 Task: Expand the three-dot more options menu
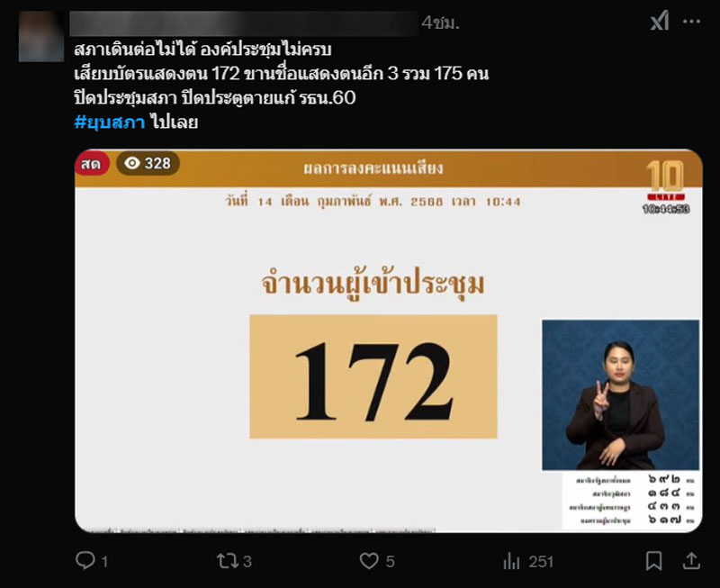(691, 21)
